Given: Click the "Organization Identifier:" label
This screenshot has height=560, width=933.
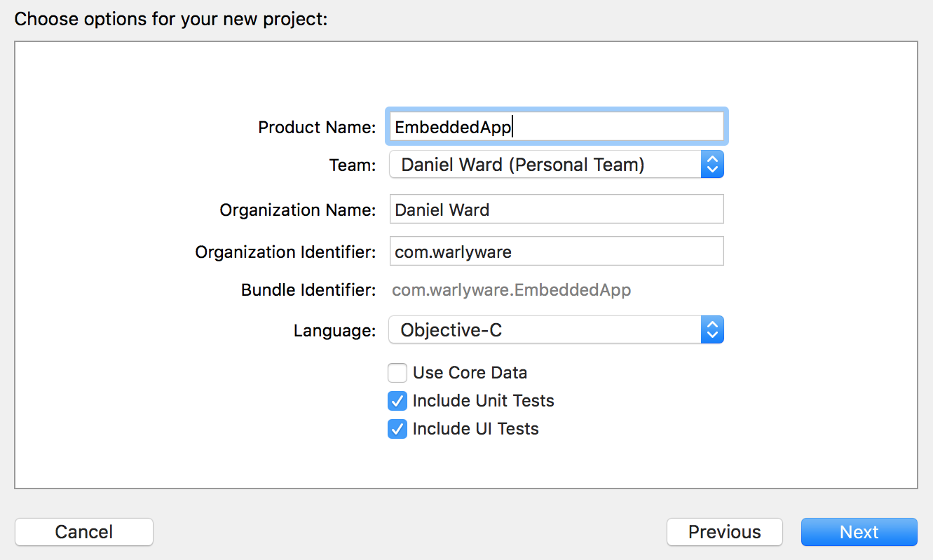Looking at the screenshot, I should (x=285, y=252).
